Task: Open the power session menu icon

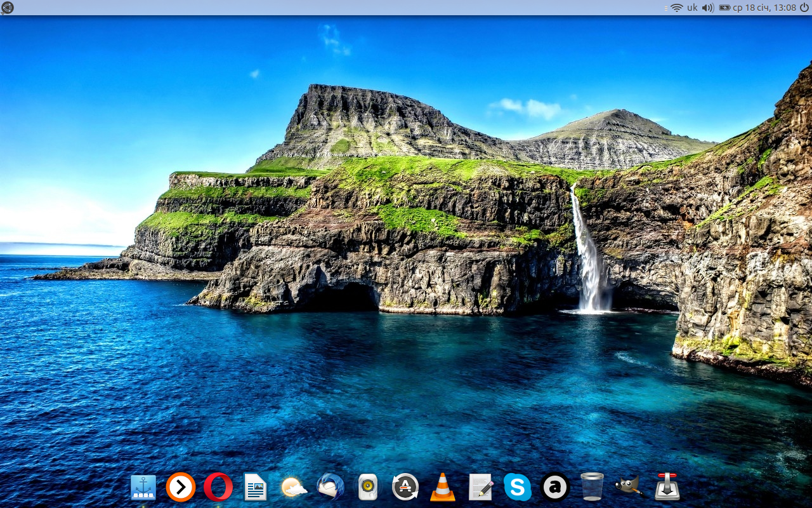Action: pyautogui.click(x=804, y=8)
